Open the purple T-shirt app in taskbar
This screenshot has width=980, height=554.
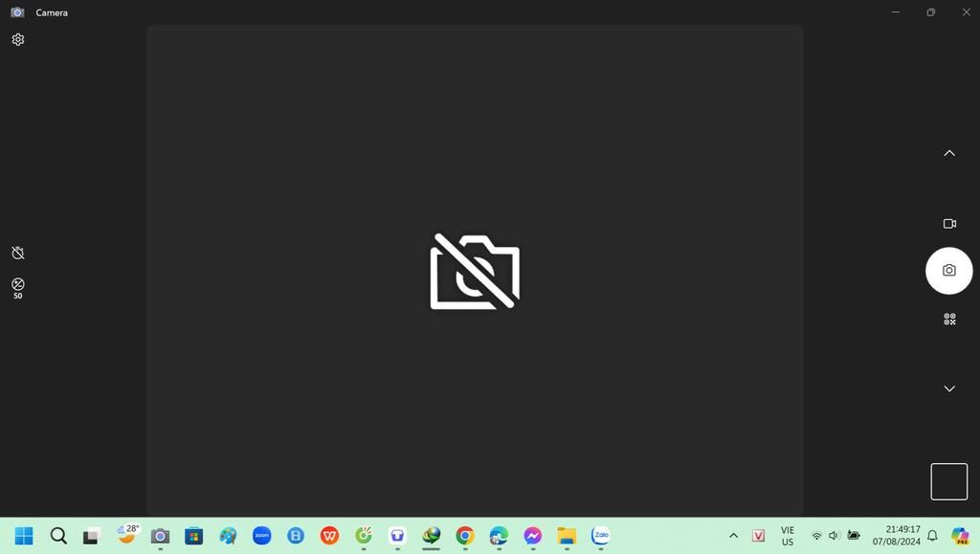click(x=397, y=536)
